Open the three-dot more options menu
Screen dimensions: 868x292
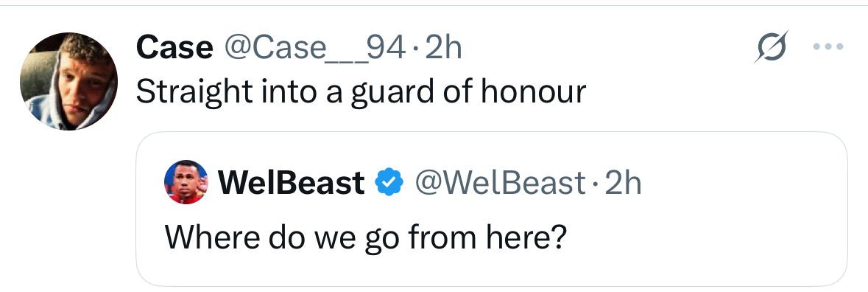click(828, 47)
